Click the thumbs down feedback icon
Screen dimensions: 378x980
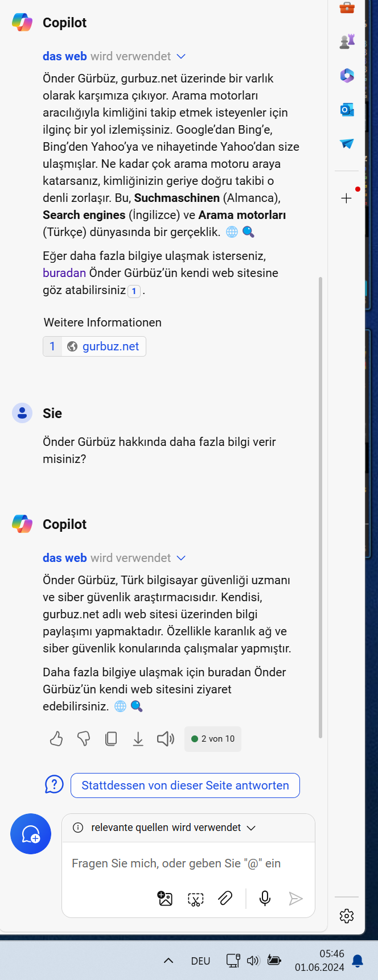click(x=84, y=739)
